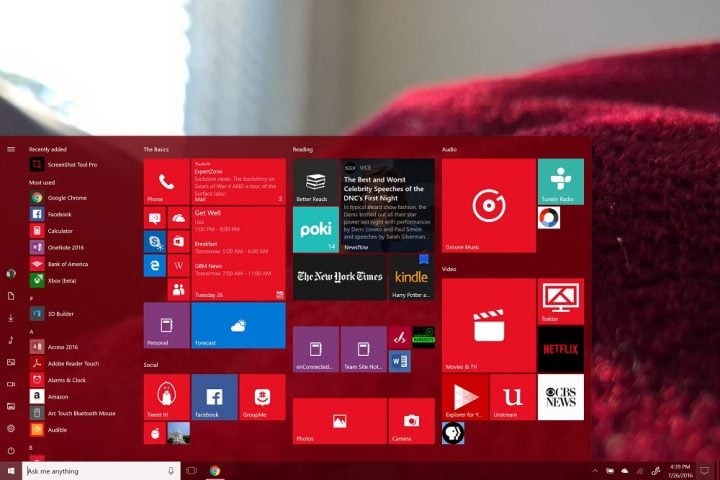720x480 pixels.
Task: Open the Movies & TV tile
Action: 489,325
